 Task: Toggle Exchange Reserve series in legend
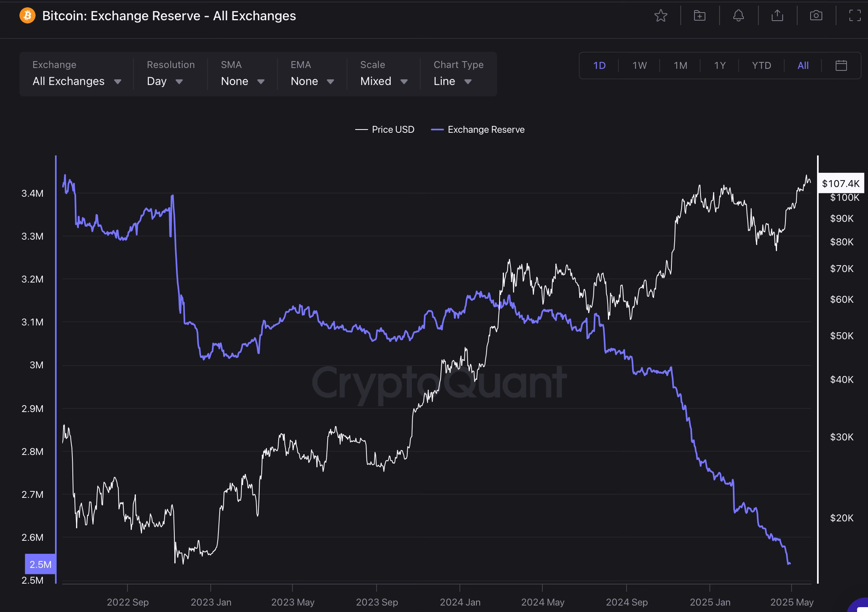point(478,130)
